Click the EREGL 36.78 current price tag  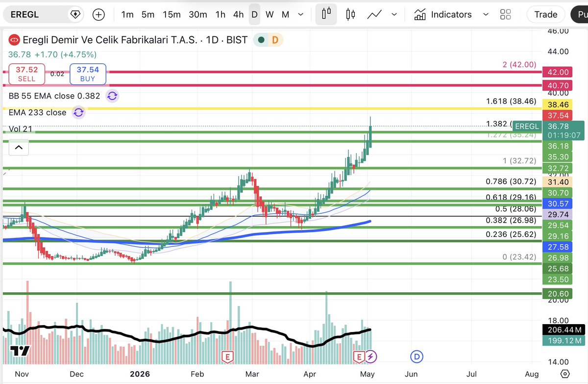548,130
